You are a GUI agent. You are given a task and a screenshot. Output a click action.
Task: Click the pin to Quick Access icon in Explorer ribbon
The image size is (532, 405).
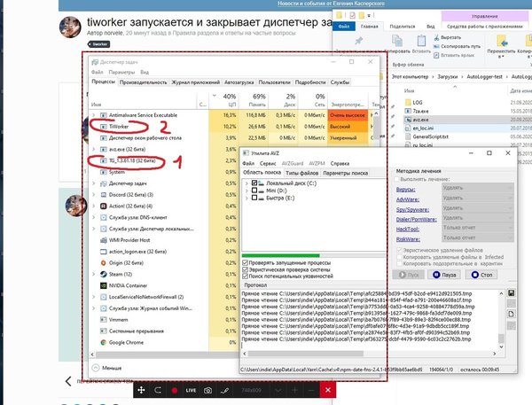pos(358,41)
